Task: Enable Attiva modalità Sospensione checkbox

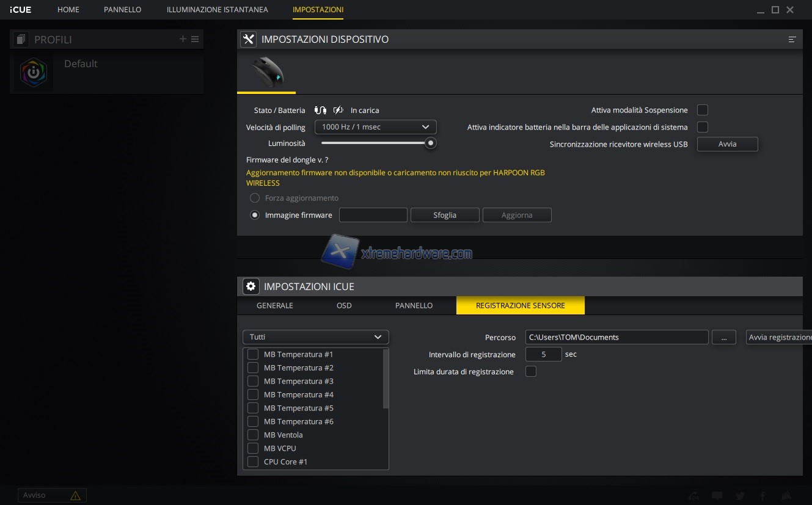Action: click(x=703, y=110)
